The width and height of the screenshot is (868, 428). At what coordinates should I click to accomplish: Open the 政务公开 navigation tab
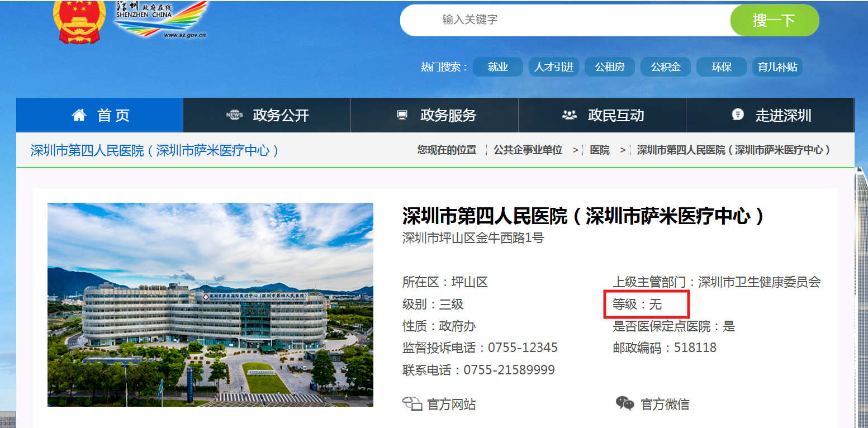[267, 115]
